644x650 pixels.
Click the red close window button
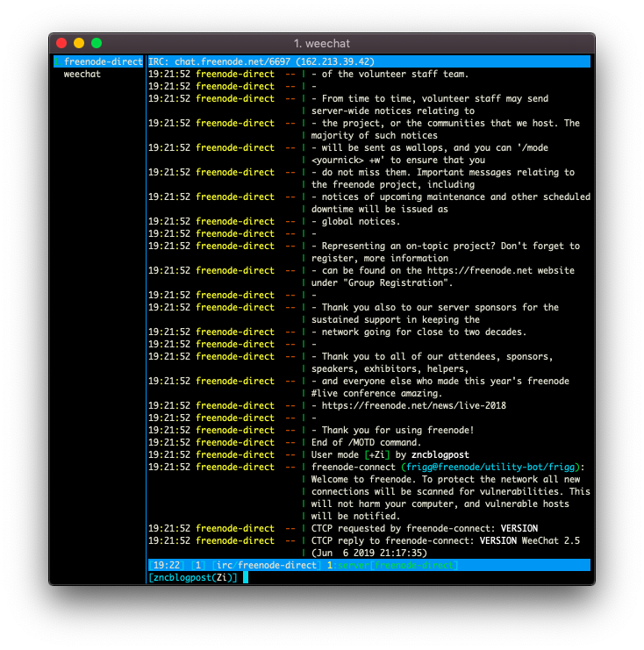[x=61, y=43]
